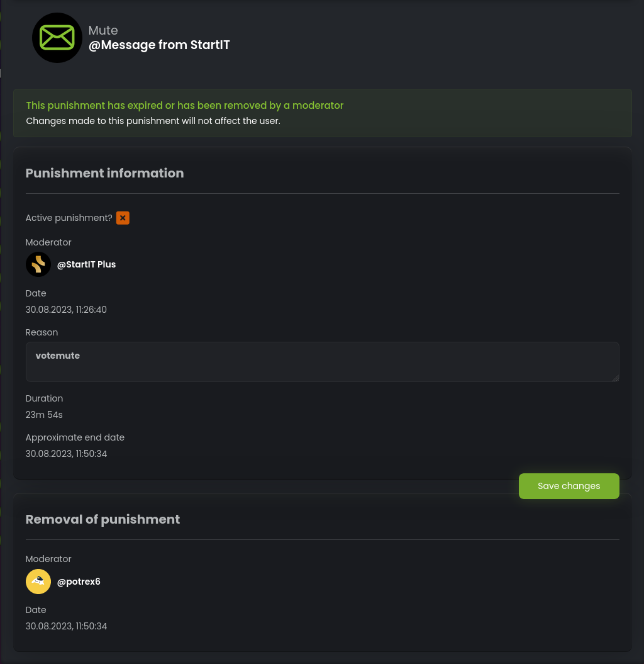Select the duration value 23m 54s

pyautogui.click(x=43, y=415)
